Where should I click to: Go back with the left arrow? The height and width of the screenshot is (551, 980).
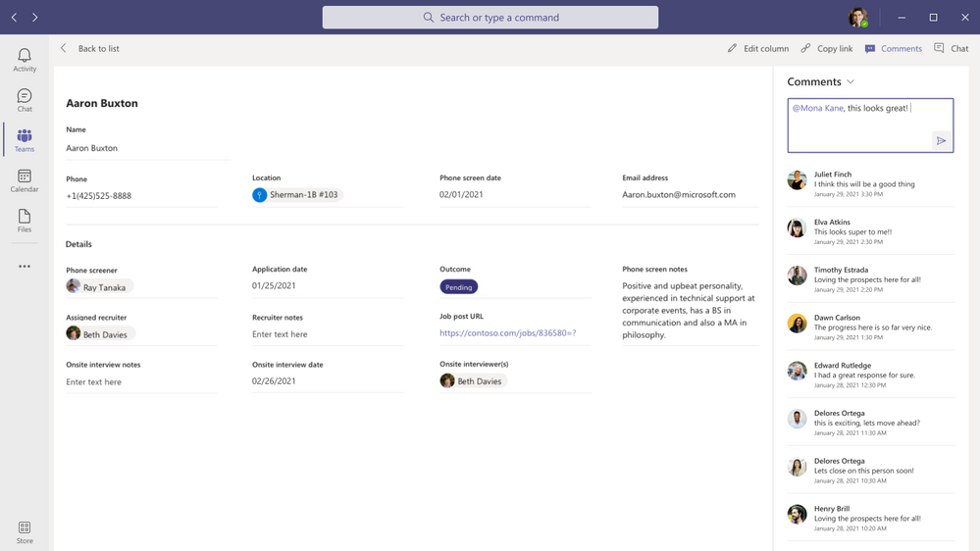coord(15,18)
